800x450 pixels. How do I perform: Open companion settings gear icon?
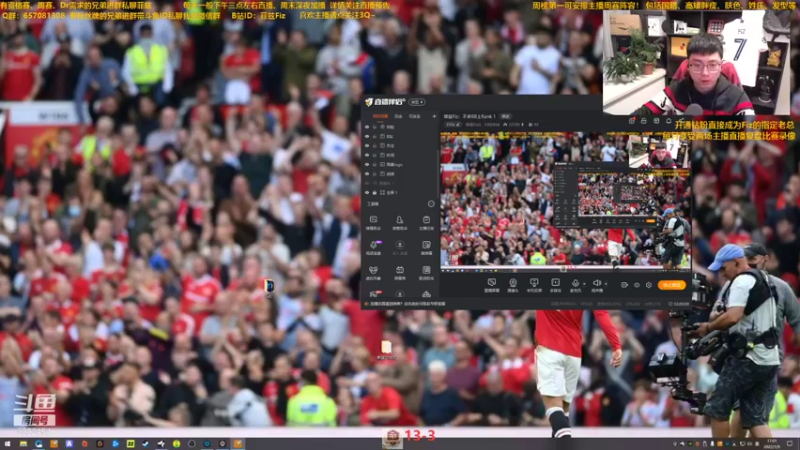(649, 285)
